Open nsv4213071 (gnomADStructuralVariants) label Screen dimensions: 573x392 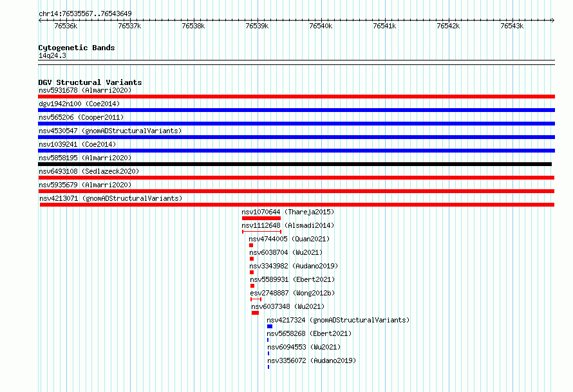[111, 198]
